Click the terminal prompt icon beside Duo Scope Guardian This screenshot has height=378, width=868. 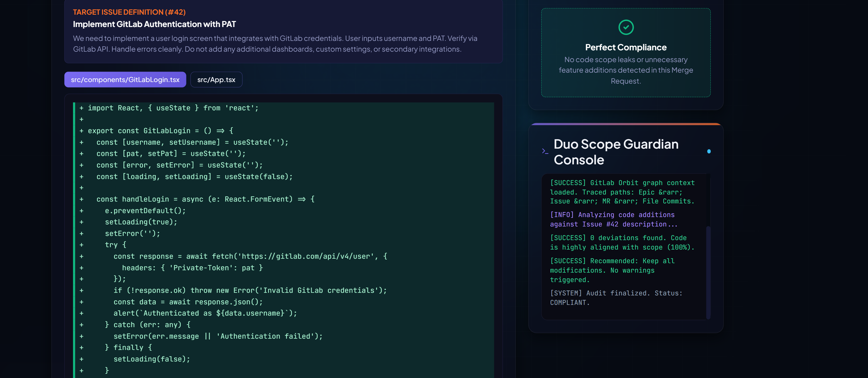[545, 151]
